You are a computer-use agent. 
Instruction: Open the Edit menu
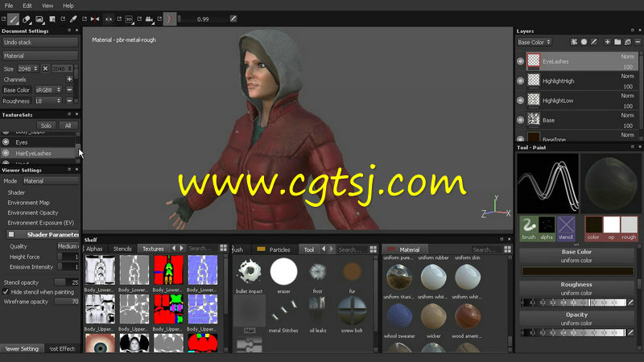click(27, 6)
